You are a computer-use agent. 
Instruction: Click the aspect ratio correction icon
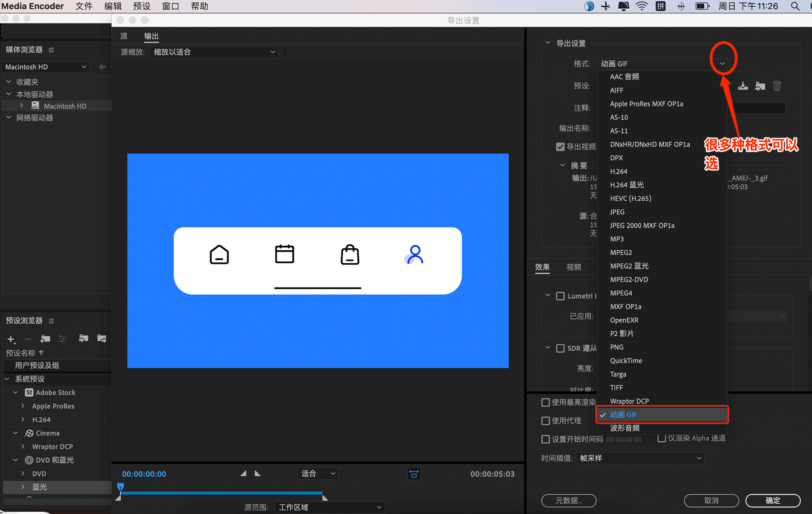tap(414, 474)
